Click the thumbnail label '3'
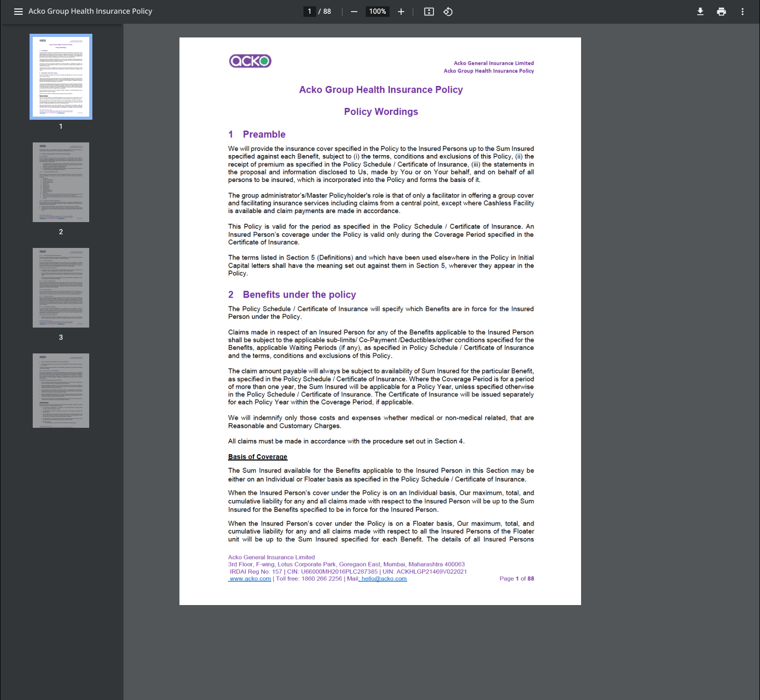This screenshot has width=760, height=700. tap(61, 338)
